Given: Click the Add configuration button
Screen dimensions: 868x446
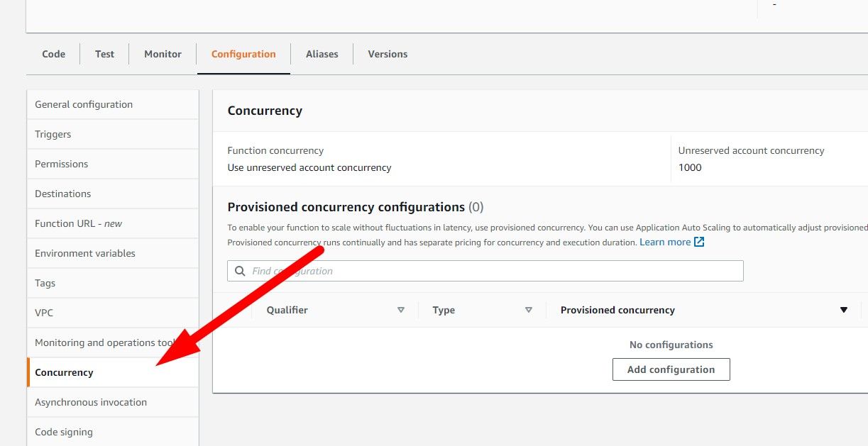Looking at the screenshot, I should point(671,369).
